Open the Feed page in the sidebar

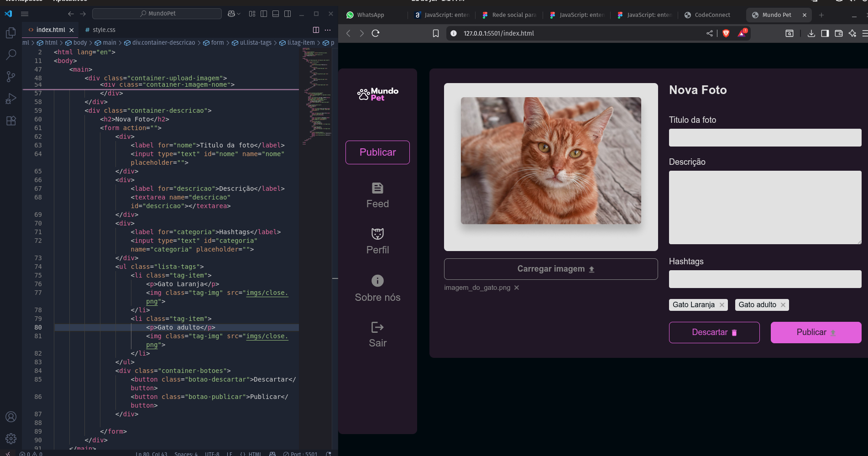click(378, 196)
